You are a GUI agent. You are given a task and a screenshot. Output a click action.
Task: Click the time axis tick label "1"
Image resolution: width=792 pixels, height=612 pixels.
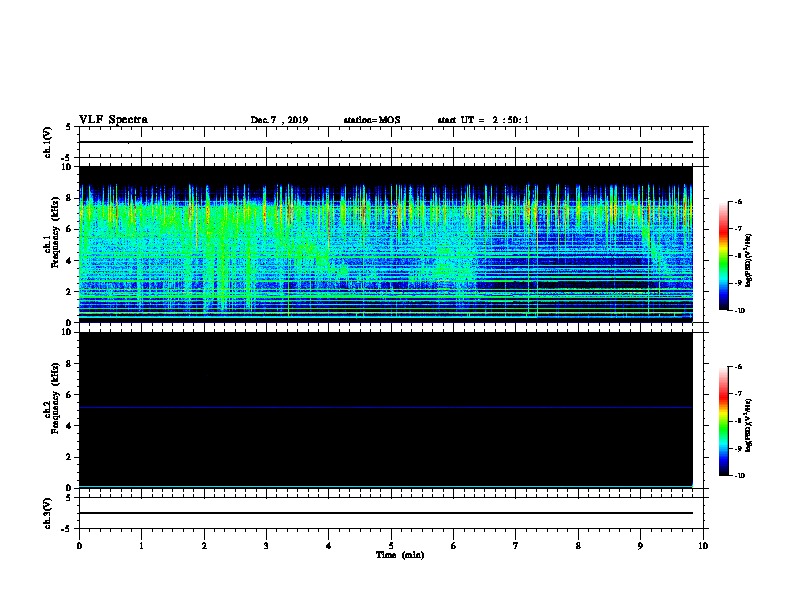point(141,546)
